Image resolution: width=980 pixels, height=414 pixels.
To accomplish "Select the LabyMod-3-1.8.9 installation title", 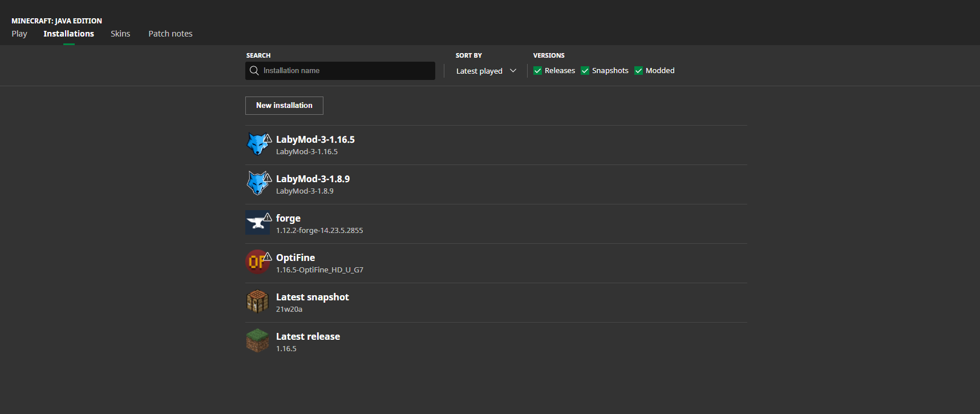I will coord(313,179).
